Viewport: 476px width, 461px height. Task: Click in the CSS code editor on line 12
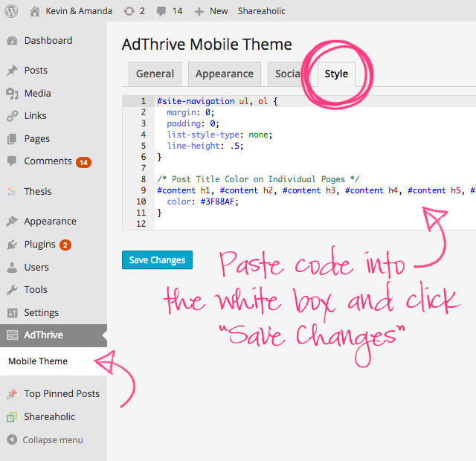point(315,224)
